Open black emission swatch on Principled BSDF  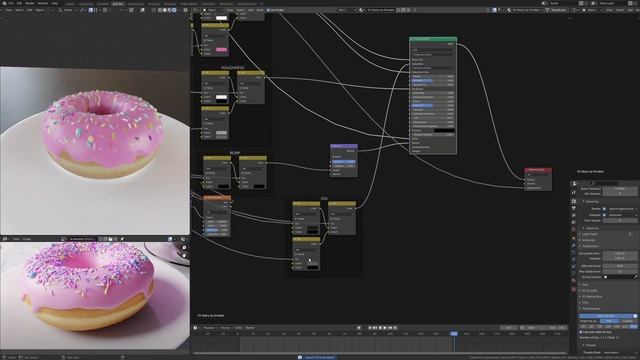click(x=444, y=130)
